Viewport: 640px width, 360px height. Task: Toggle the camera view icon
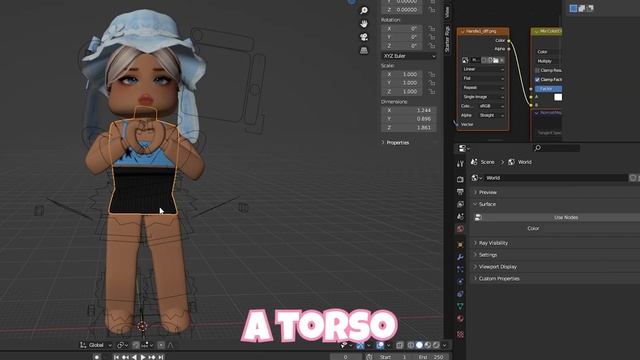[364, 37]
